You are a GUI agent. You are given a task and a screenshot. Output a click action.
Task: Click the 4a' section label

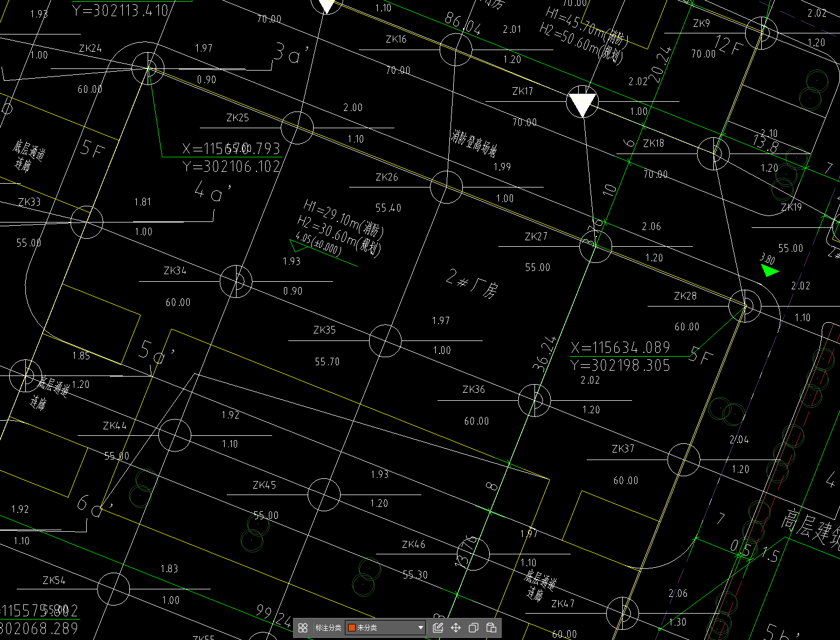pyautogui.click(x=212, y=191)
